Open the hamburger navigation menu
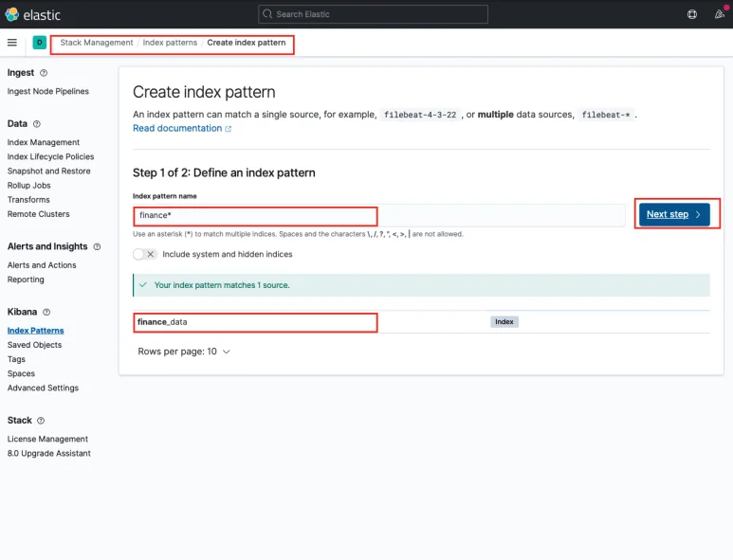 click(12, 43)
